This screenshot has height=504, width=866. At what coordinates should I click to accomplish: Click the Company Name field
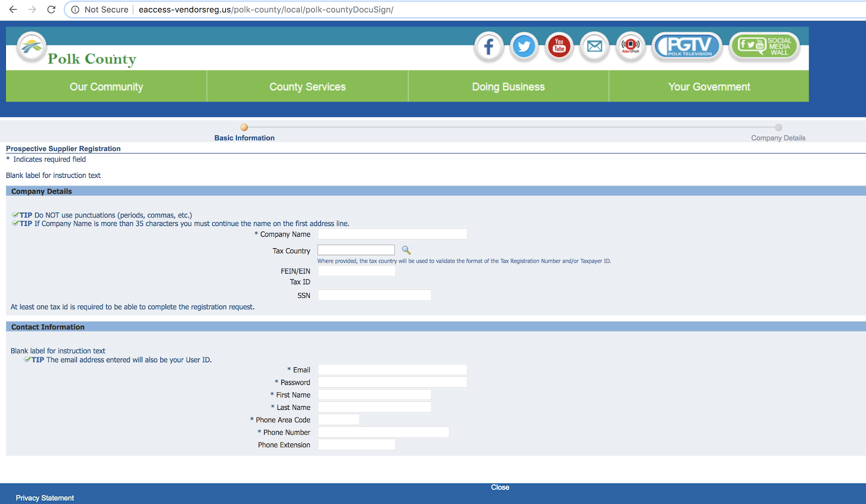tap(392, 234)
